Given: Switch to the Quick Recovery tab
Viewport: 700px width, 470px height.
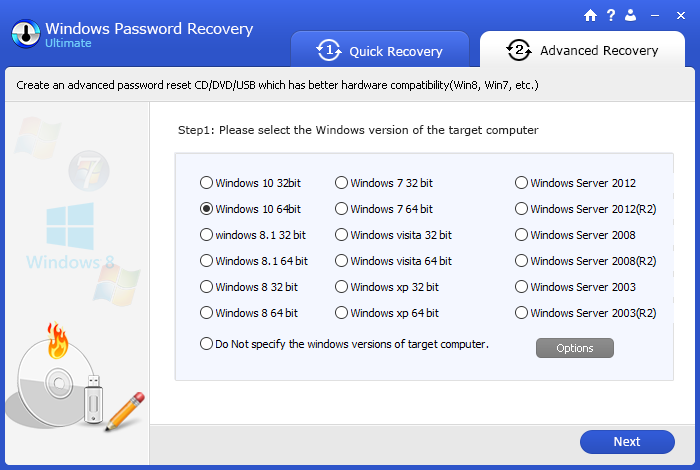Looking at the screenshot, I should (380, 50).
